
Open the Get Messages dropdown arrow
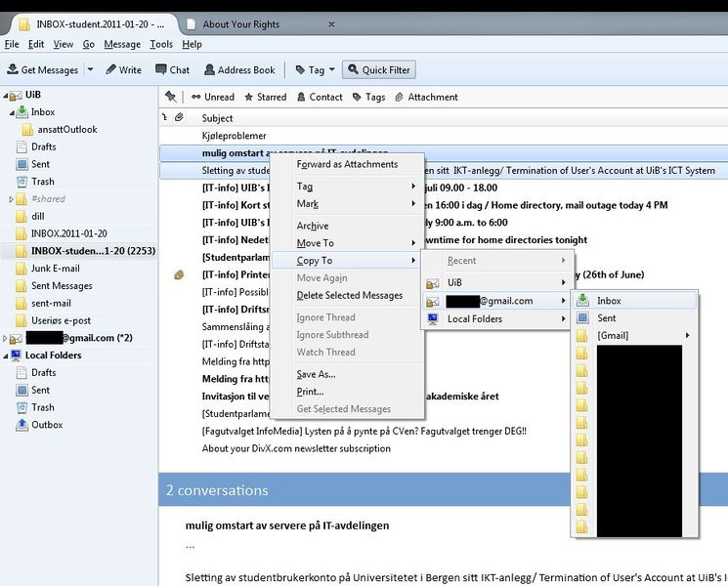coord(91,69)
